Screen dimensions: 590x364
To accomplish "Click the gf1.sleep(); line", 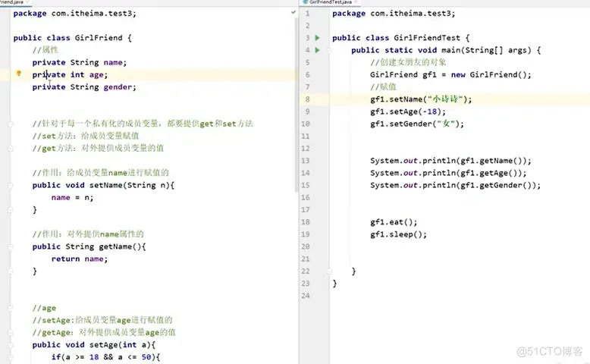I will [398, 234].
